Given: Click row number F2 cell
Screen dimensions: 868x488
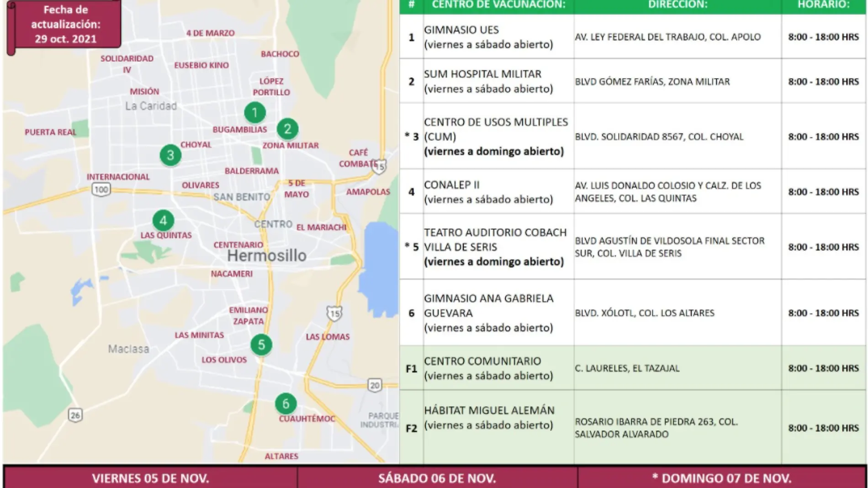Looking at the screenshot, I should tap(412, 428).
